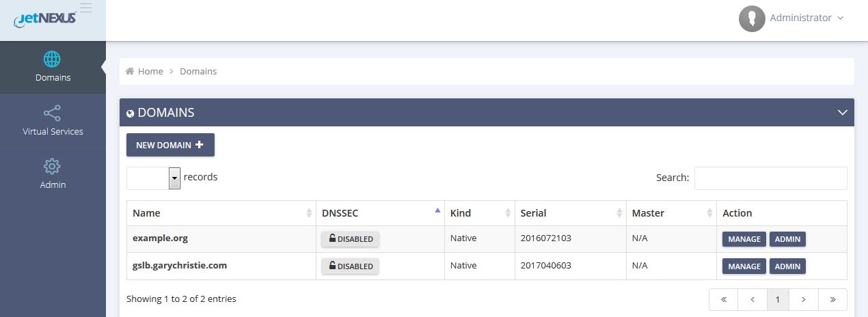Open Domains globe icon in sidebar
Viewport: 868px width, 317px height.
[52, 59]
